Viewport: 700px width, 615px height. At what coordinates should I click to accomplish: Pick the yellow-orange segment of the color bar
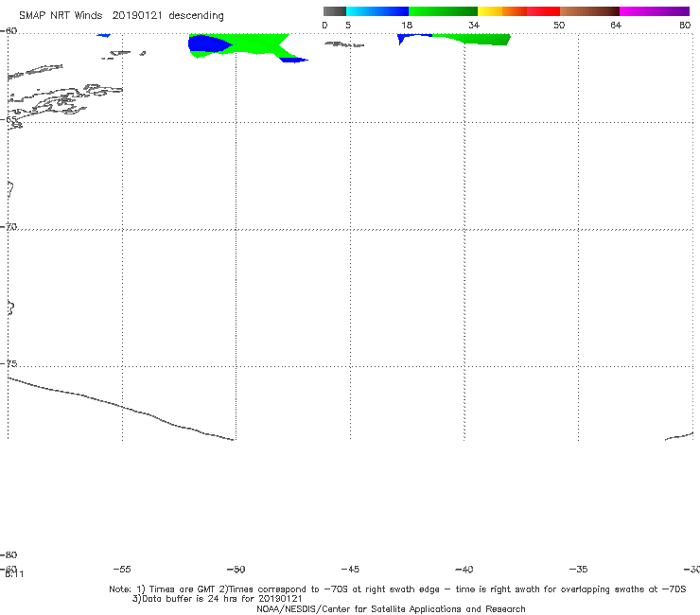502,11
